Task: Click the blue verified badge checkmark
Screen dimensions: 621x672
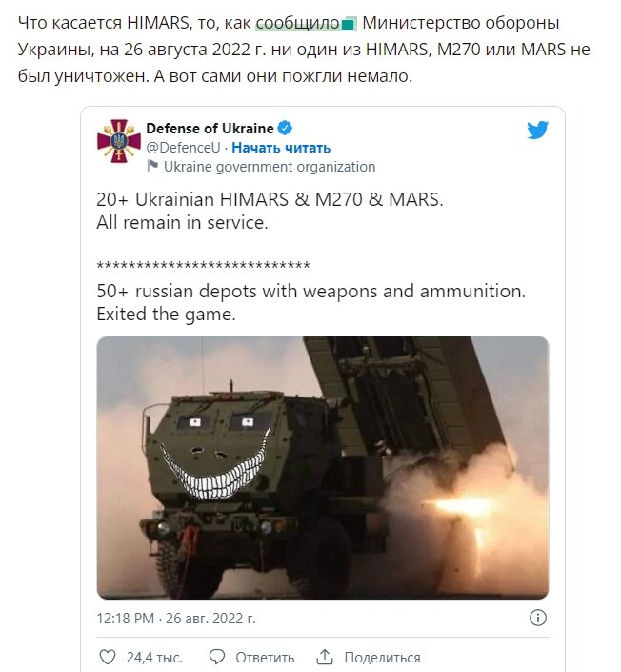Action: [x=285, y=128]
